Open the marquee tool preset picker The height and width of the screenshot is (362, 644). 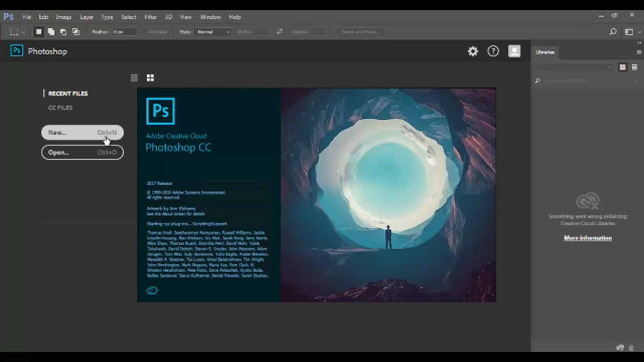[17, 32]
